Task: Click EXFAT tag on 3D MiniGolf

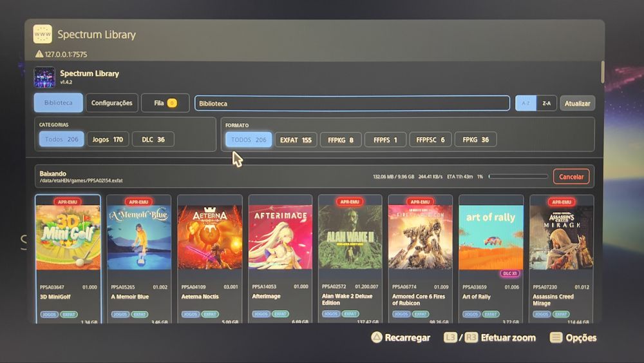Action: [x=69, y=315]
